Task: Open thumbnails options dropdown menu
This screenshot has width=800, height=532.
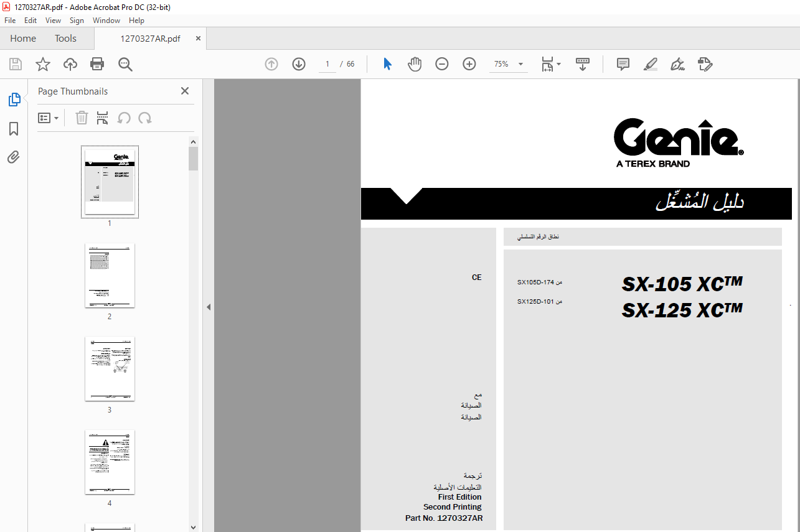Action: (49, 118)
